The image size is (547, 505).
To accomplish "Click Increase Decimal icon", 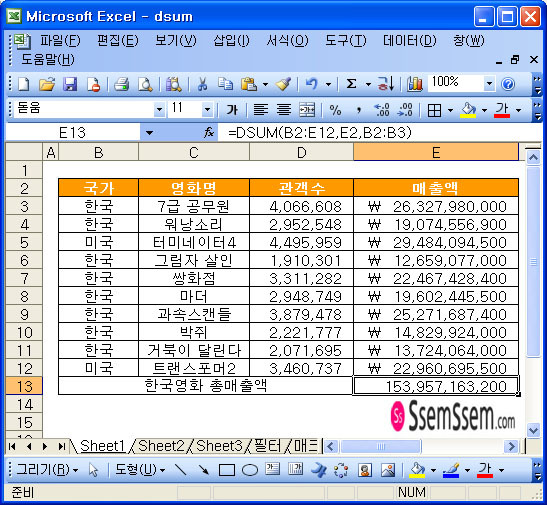I will pyautogui.click(x=382, y=110).
